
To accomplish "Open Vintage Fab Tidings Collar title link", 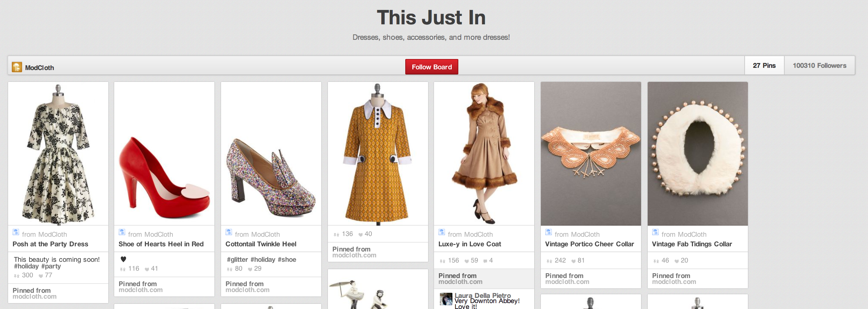I will 692,244.
